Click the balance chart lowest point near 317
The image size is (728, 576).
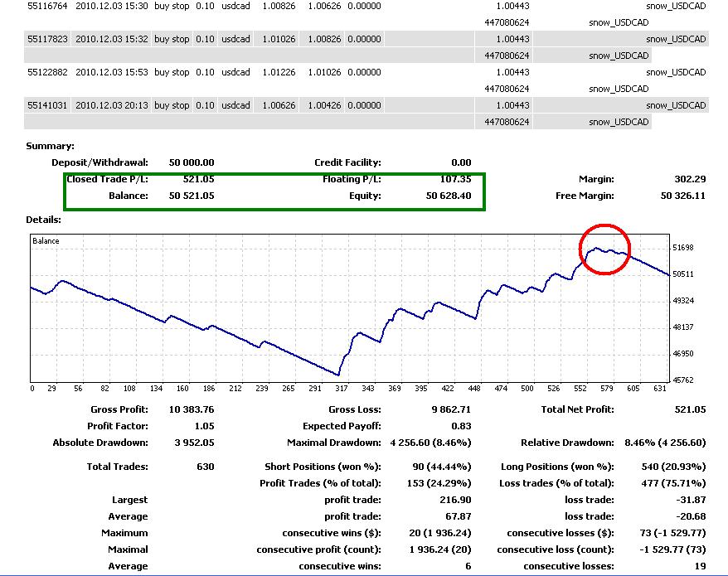pos(338,374)
